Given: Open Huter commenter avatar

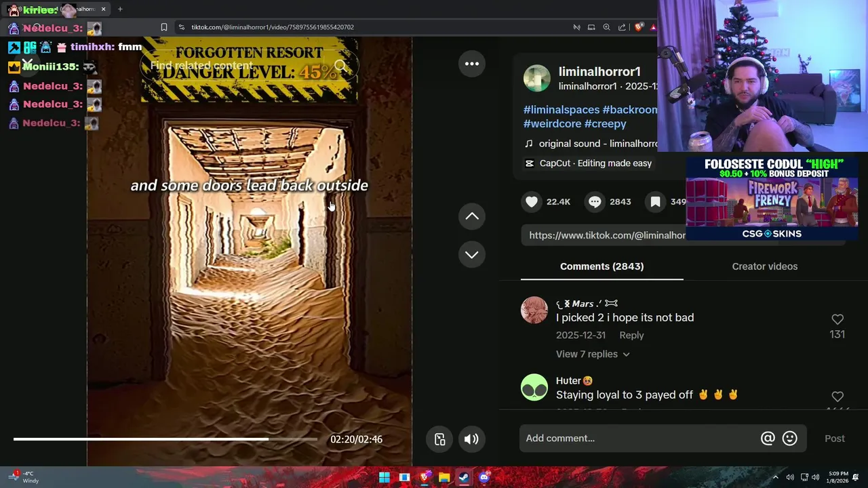Looking at the screenshot, I should point(534,388).
